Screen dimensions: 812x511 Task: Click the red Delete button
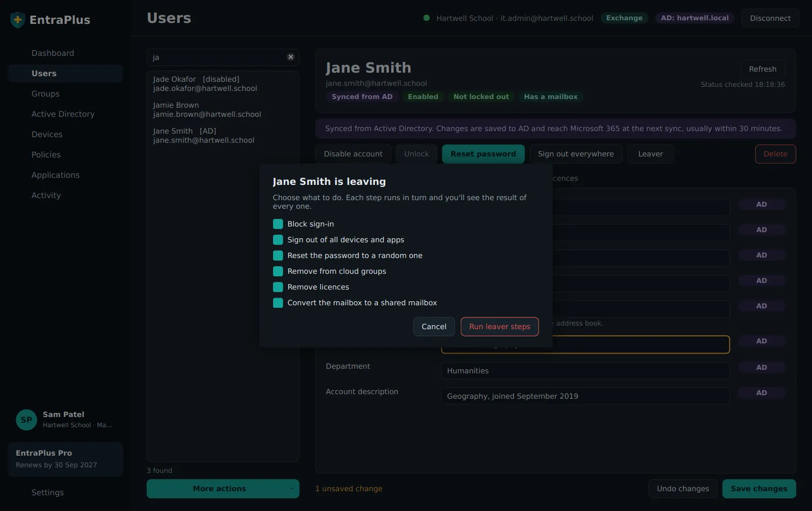coord(775,154)
